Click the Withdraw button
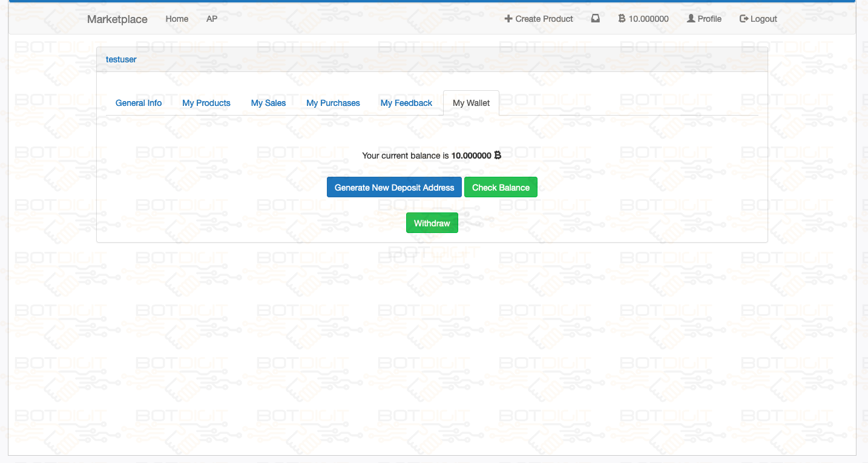 [x=432, y=223]
